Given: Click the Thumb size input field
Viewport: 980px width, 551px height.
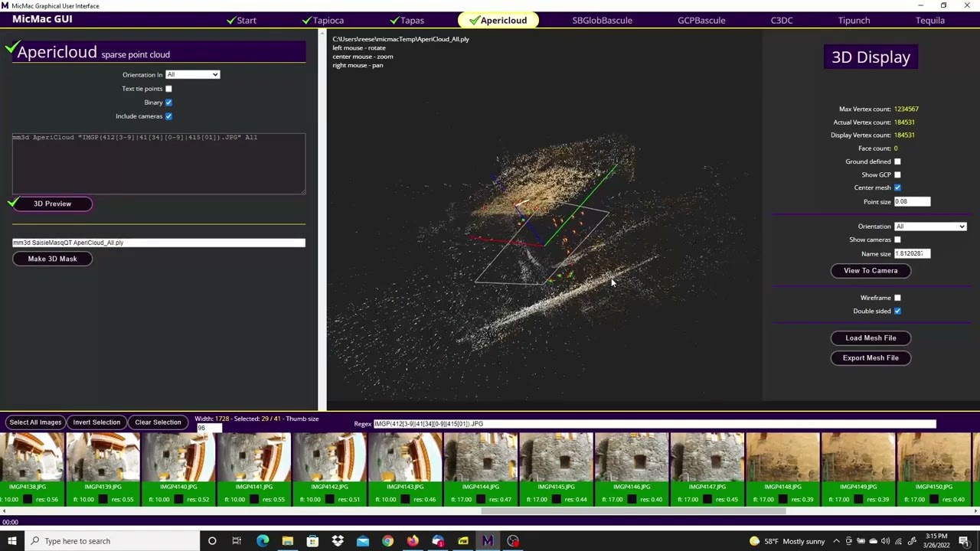Looking at the screenshot, I should [208, 428].
